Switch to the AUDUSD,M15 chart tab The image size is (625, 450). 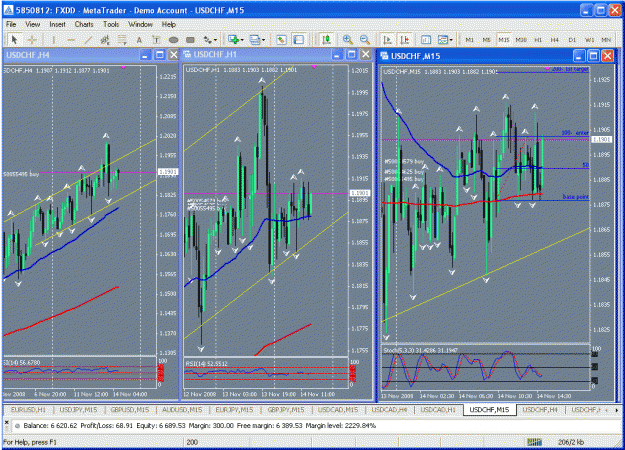click(182, 410)
